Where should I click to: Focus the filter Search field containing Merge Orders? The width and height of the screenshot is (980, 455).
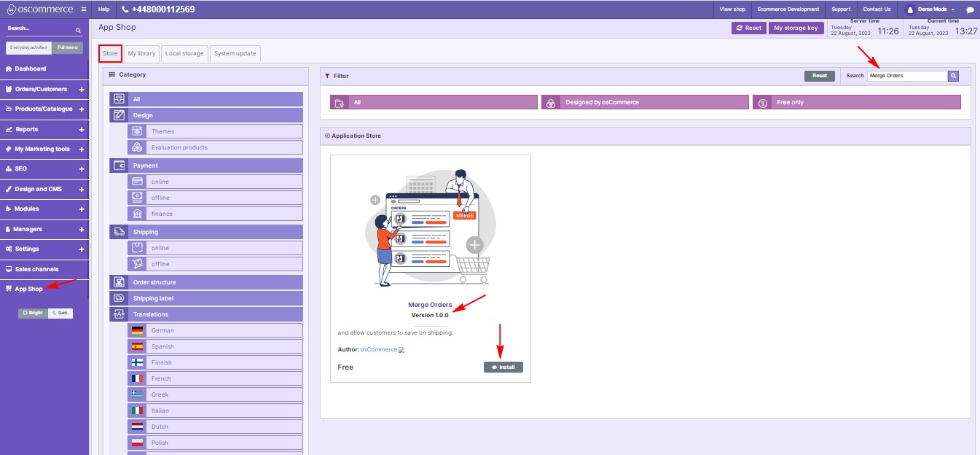[x=907, y=76]
